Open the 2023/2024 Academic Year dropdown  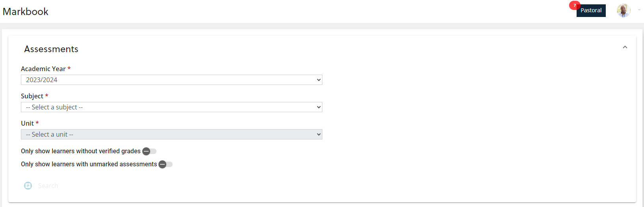coord(171,80)
